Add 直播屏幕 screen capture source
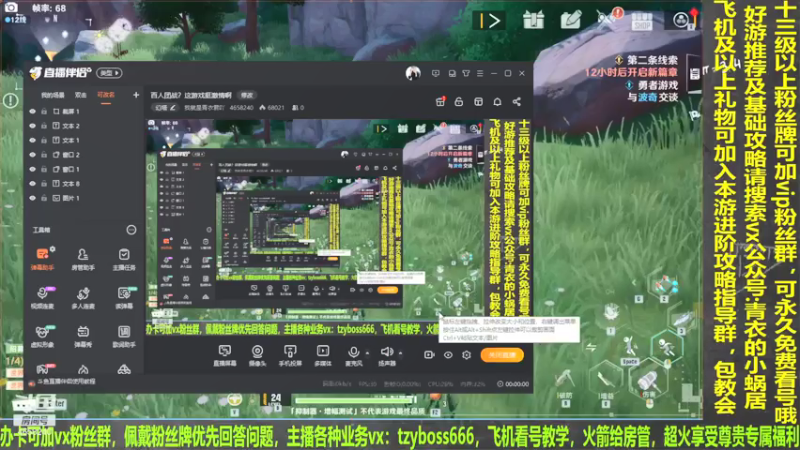 224,356
